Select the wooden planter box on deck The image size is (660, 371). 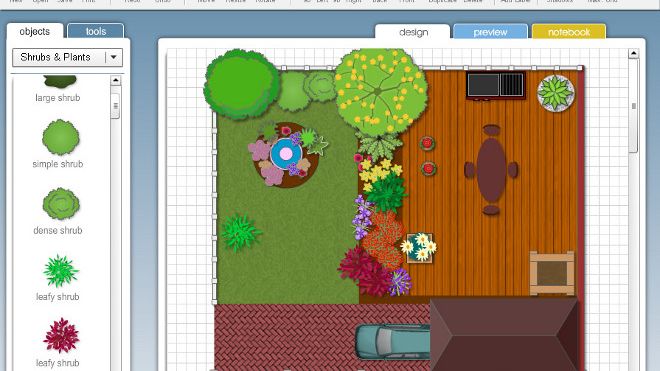552,273
